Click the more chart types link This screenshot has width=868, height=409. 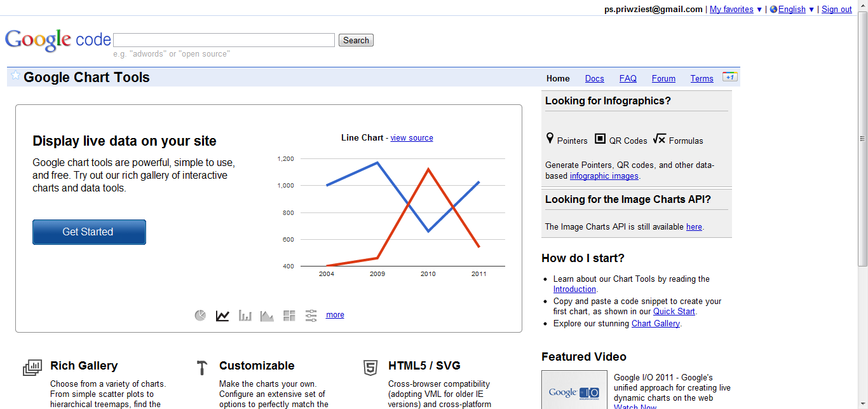tap(335, 315)
